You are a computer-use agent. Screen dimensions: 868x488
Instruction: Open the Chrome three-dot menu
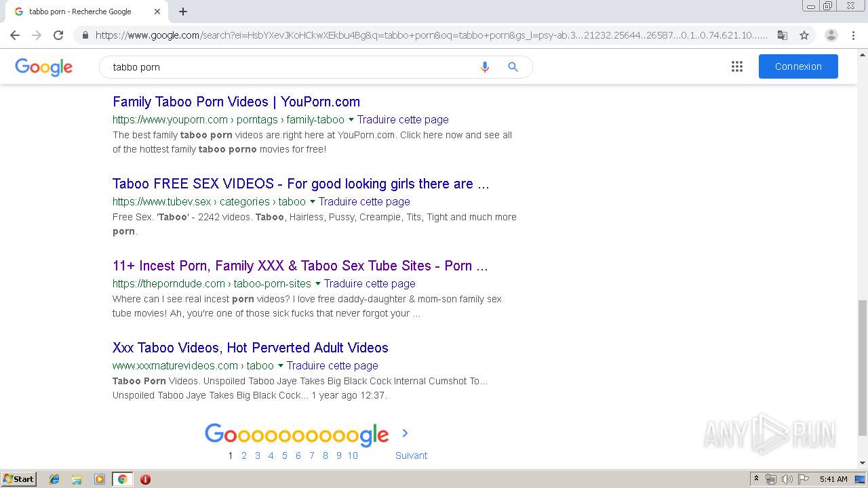tap(853, 35)
